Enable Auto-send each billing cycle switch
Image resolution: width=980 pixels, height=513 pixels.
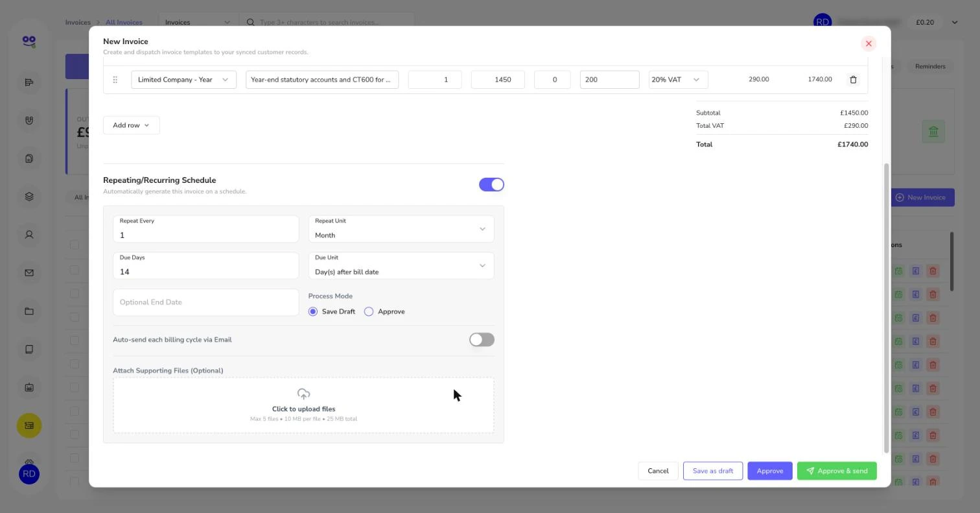pyautogui.click(x=482, y=340)
